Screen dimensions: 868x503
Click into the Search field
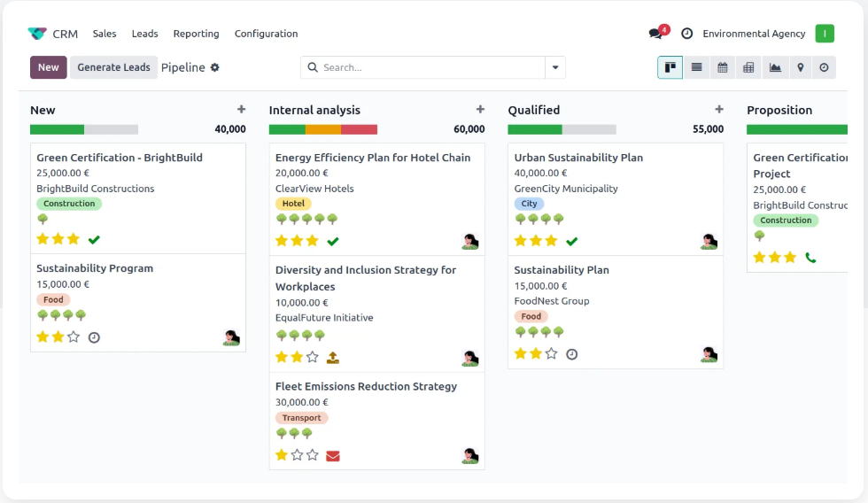(423, 67)
